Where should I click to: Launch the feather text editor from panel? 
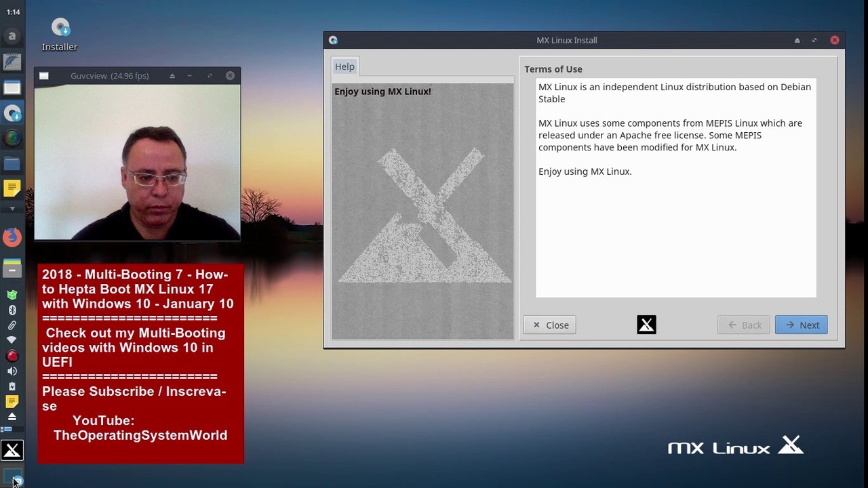pyautogui.click(x=12, y=62)
